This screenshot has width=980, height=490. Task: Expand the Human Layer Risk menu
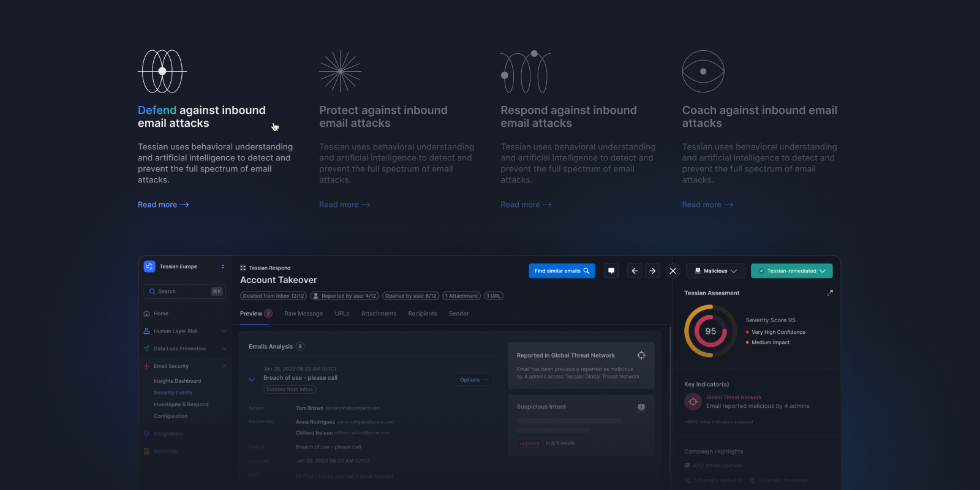pyautogui.click(x=224, y=331)
